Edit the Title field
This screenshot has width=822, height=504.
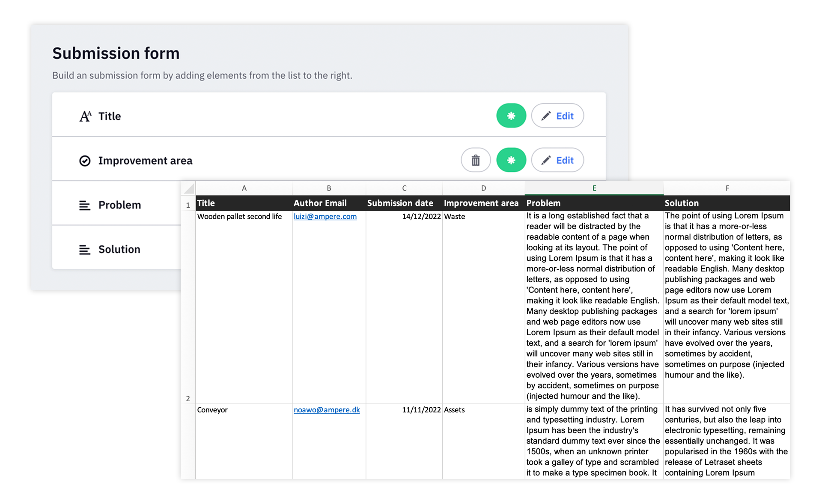(557, 116)
